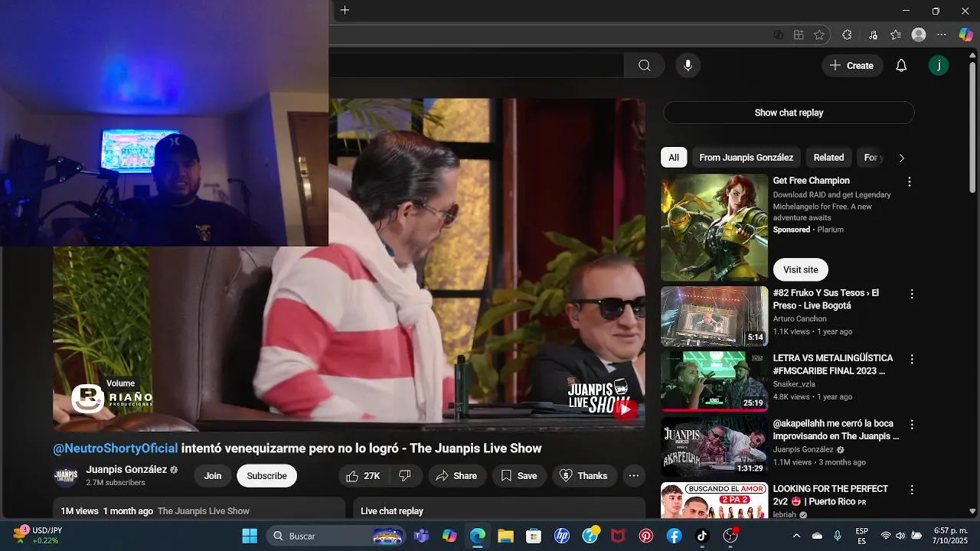Screen dimensions: 980x551
Task: Expand video description with 1M views
Action: 199,509
